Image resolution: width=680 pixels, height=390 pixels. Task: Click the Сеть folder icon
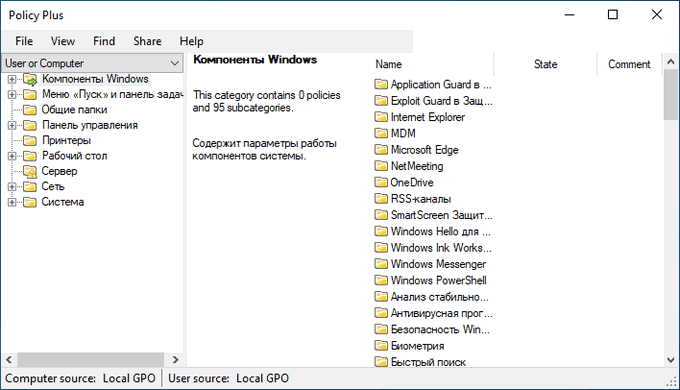tap(30, 187)
